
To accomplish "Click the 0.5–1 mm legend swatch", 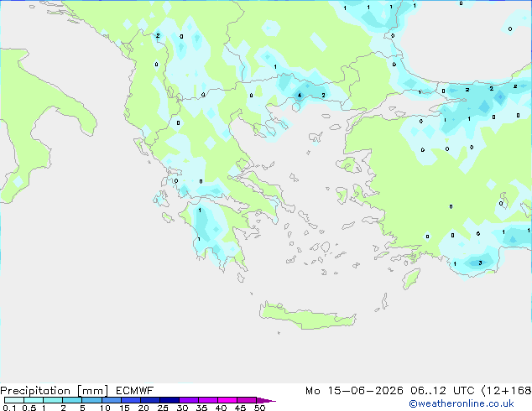I will tap(34, 400).
